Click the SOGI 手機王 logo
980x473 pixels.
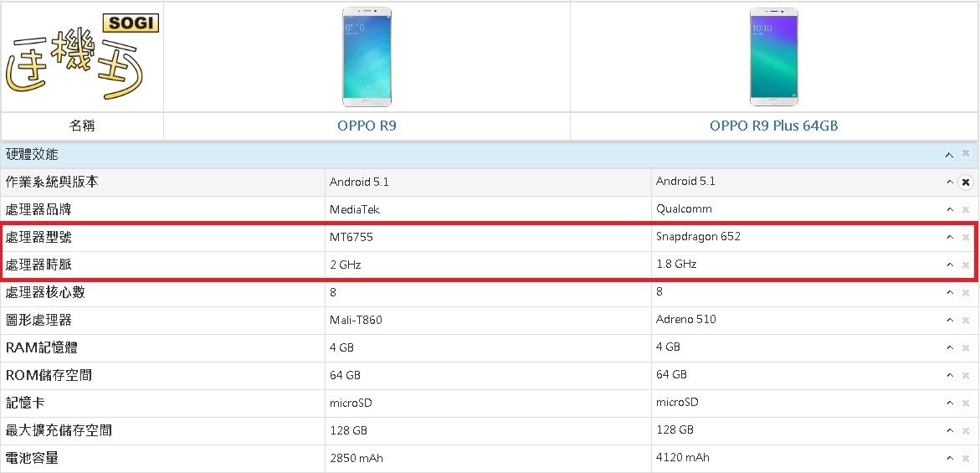[82, 58]
